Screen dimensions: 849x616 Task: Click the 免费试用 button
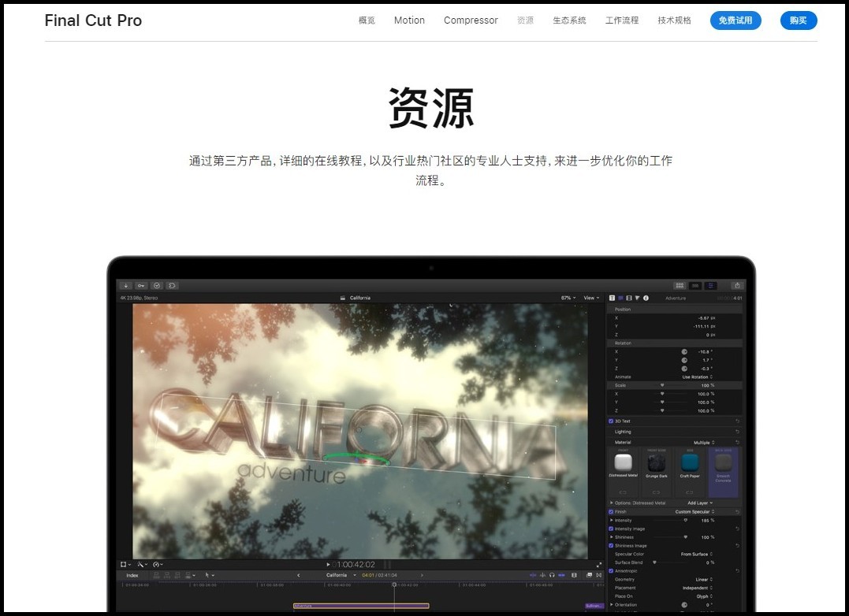click(x=735, y=20)
